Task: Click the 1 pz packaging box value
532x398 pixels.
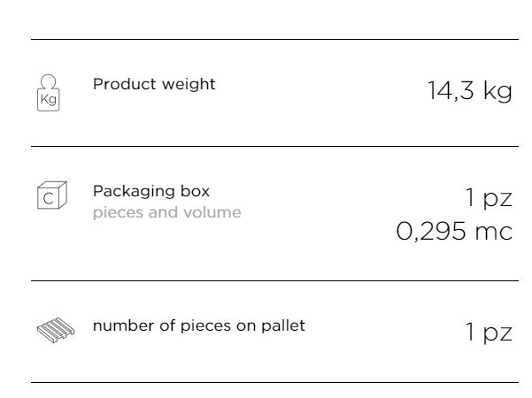Action: [x=489, y=197]
